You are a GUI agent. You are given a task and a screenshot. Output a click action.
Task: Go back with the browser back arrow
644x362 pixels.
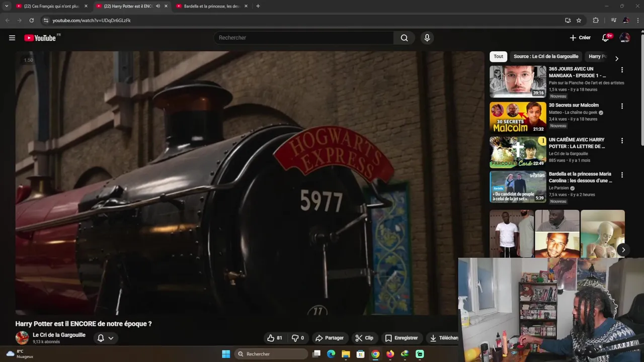click(7, 20)
